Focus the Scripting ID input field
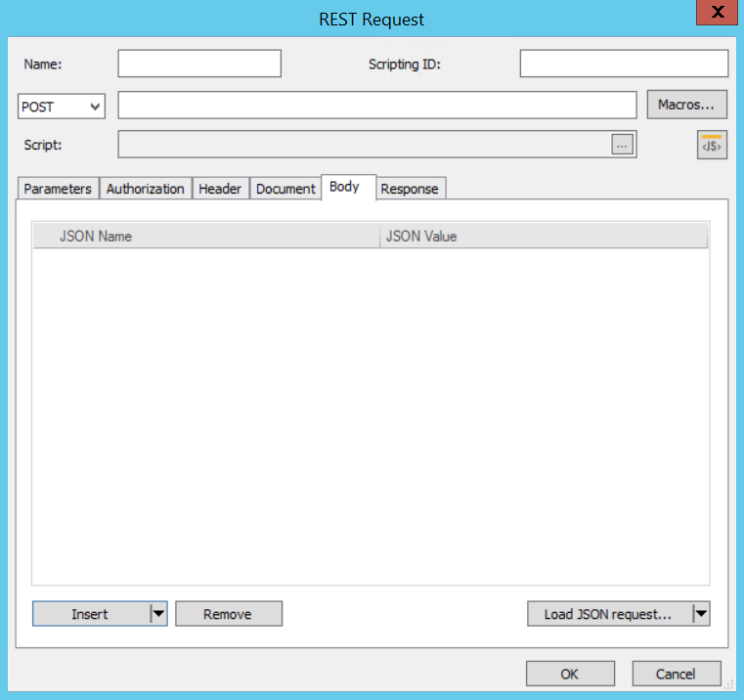The image size is (744, 700). tap(624, 64)
